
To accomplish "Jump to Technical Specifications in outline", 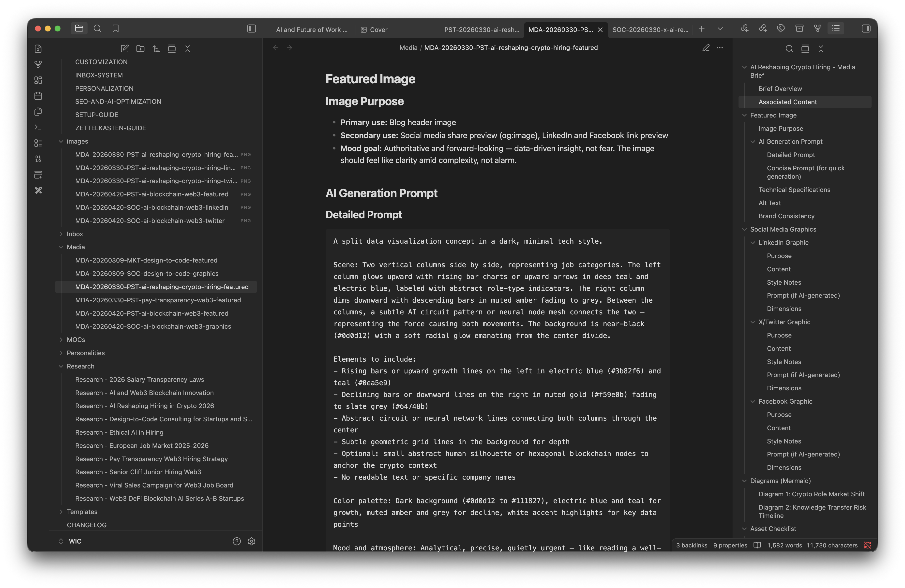I will click(x=794, y=190).
